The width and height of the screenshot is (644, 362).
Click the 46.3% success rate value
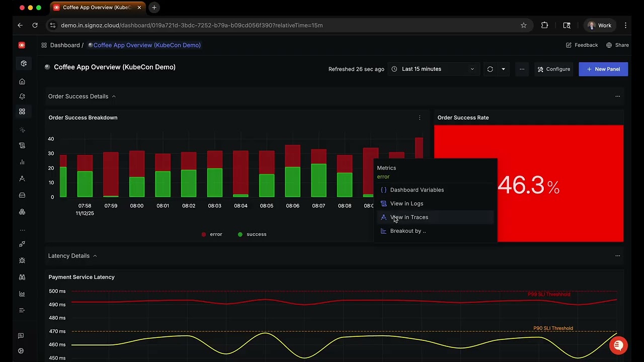(x=528, y=186)
